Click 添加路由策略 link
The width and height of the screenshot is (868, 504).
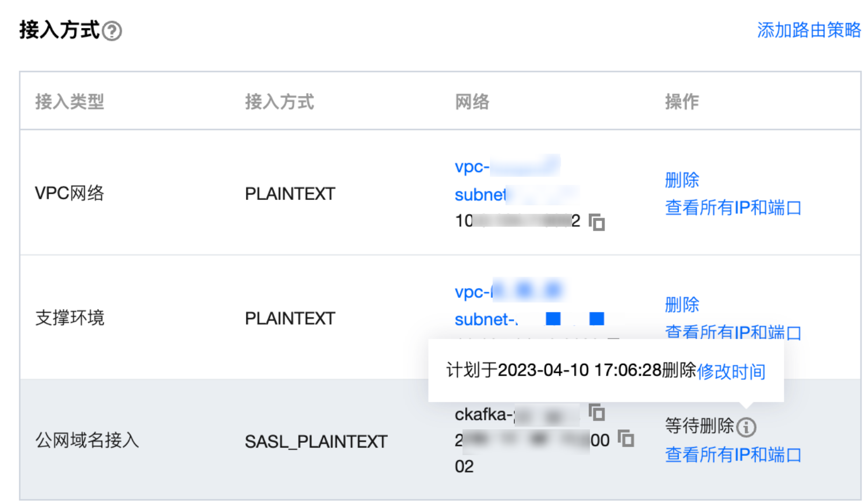(x=808, y=30)
